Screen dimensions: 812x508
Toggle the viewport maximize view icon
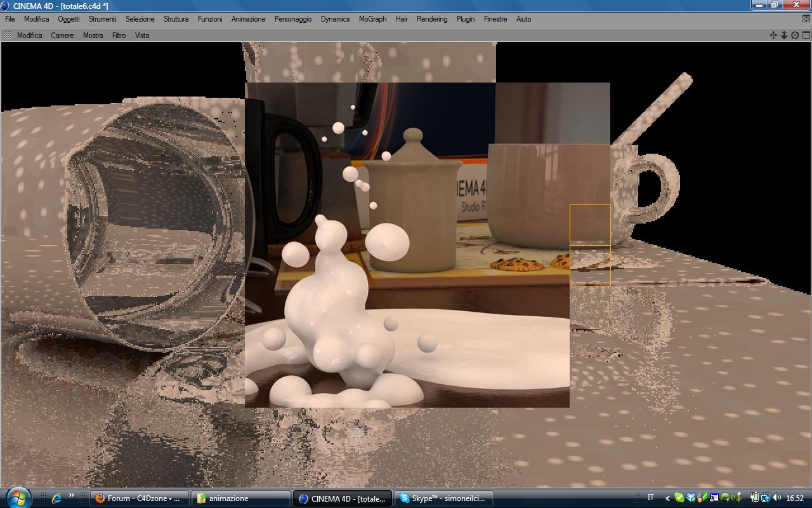click(x=805, y=36)
